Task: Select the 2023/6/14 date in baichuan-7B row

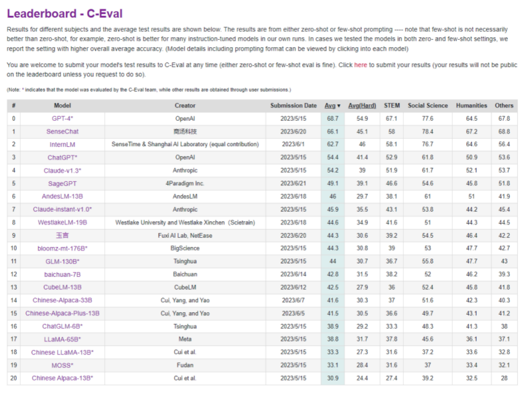Action: (x=293, y=275)
